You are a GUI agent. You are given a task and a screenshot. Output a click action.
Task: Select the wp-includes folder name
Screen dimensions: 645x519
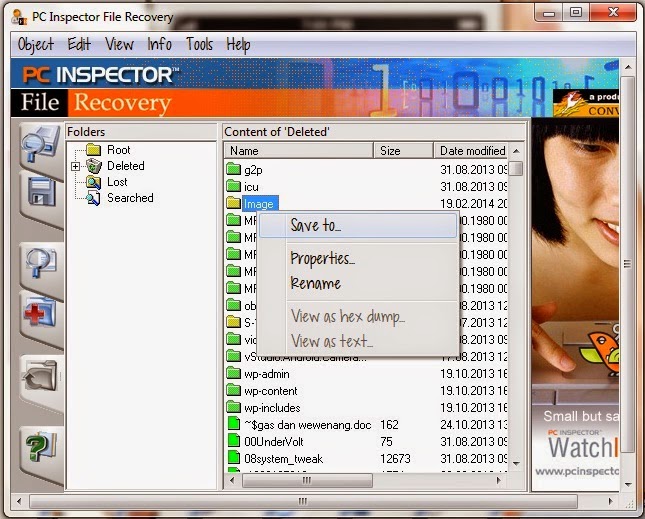click(x=272, y=408)
